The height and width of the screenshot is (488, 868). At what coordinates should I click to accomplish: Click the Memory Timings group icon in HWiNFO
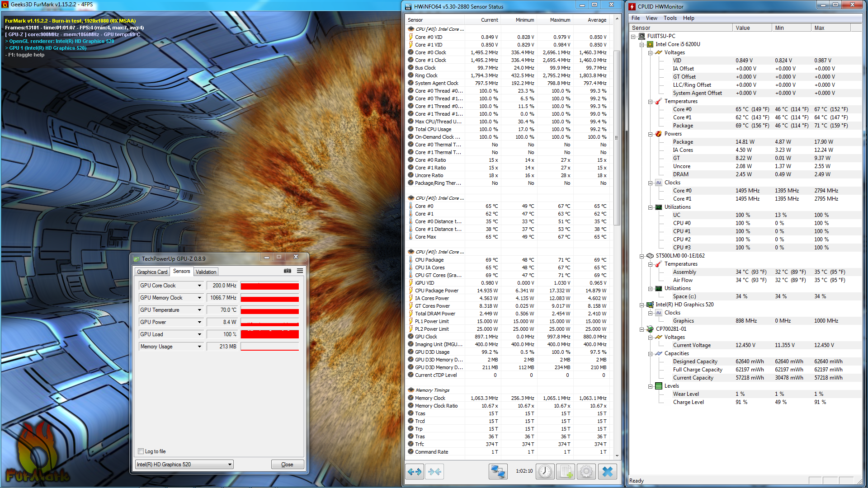point(411,390)
